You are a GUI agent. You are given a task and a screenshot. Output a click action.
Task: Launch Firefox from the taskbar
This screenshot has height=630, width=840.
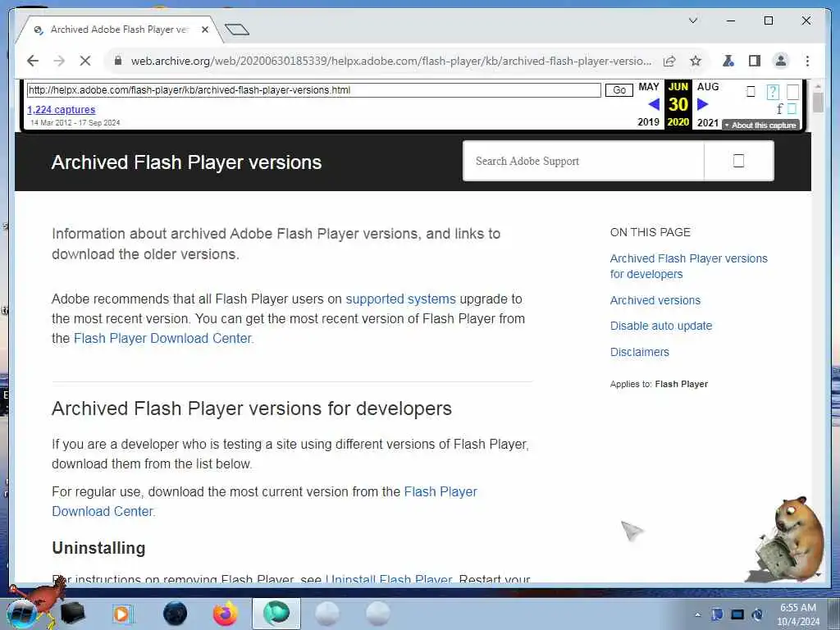(226, 614)
